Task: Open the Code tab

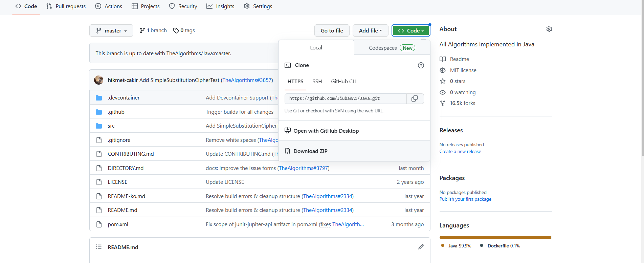Action: coord(26,6)
